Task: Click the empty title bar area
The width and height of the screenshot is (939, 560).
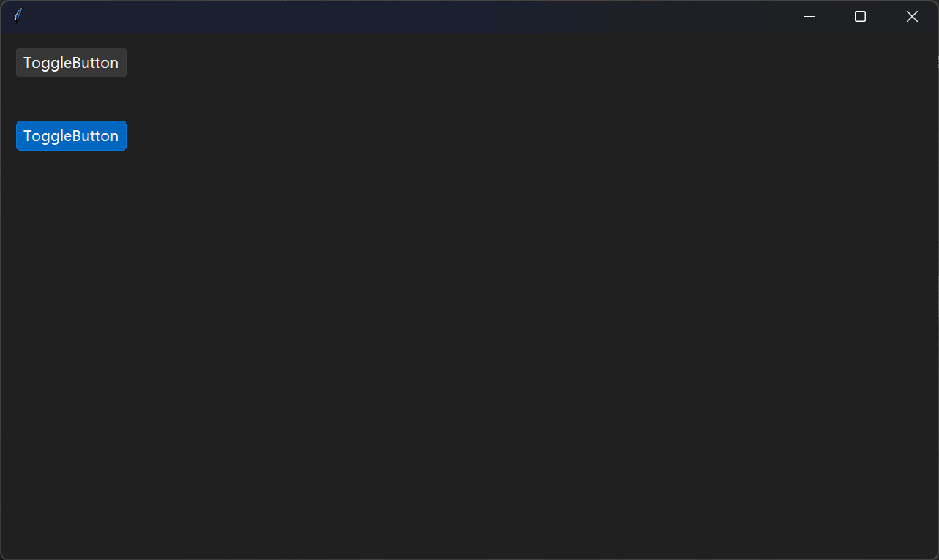Action: pos(402,17)
